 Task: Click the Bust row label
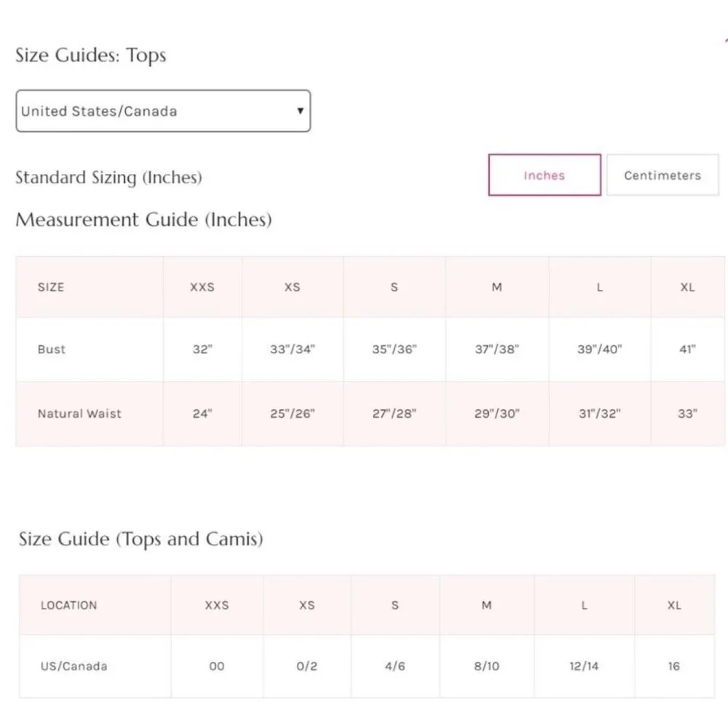coord(52,349)
